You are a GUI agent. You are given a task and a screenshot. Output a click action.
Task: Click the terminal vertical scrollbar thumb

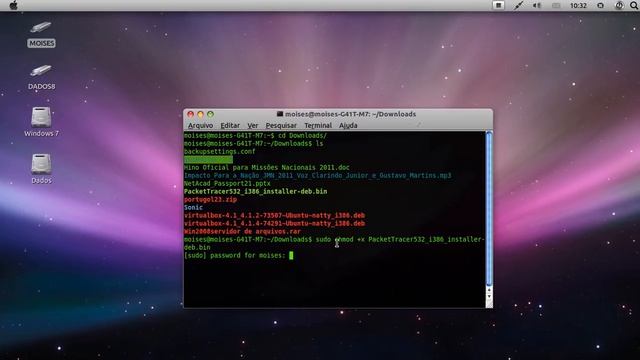click(489, 209)
